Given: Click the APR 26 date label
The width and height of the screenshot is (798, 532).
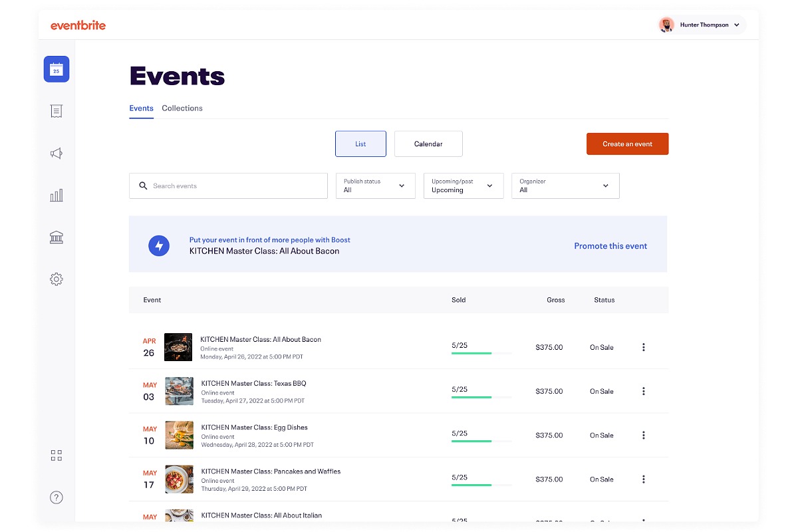Looking at the screenshot, I should (149, 347).
